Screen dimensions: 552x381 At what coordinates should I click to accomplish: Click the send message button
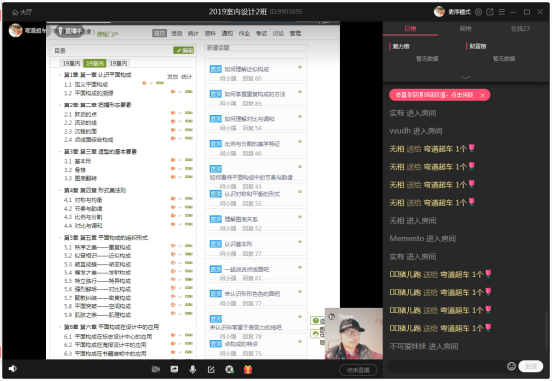point(531,366)
